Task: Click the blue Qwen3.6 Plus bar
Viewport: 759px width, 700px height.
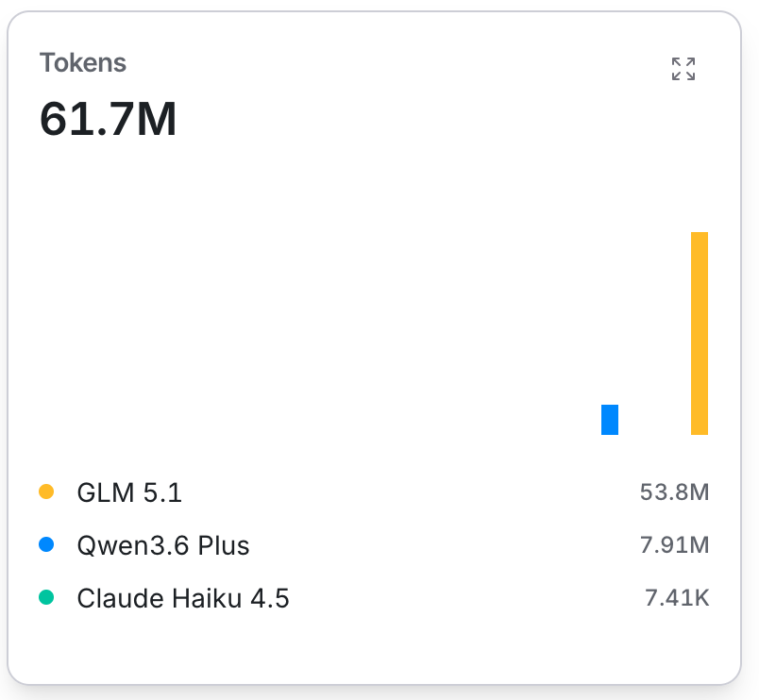Action: pyautogui.click(x=610, y=420)
